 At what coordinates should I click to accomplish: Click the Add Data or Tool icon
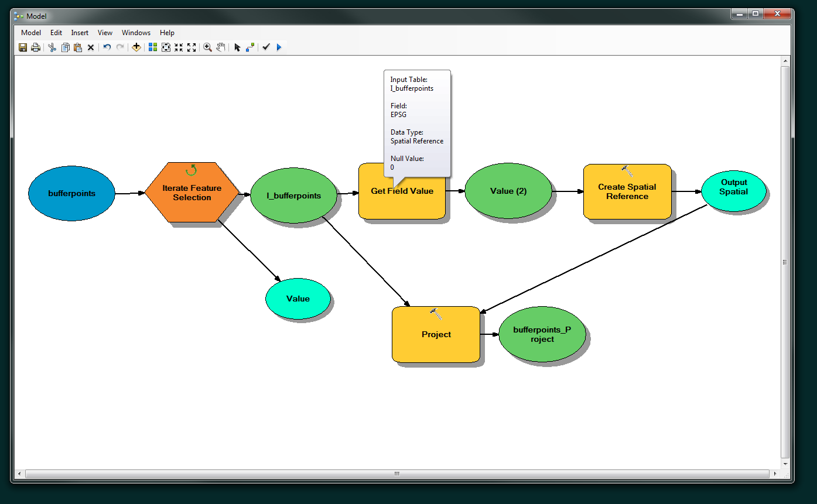pos(136,47)
